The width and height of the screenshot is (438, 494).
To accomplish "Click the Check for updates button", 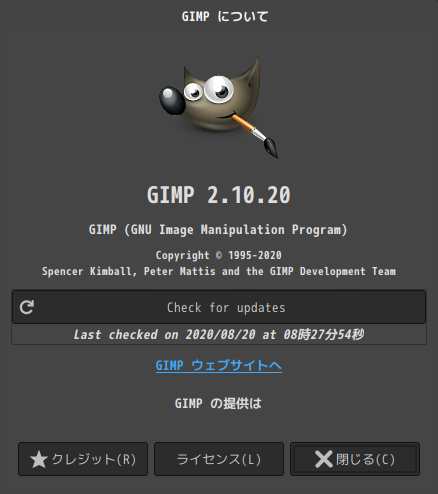I will [x=219, y=307].
